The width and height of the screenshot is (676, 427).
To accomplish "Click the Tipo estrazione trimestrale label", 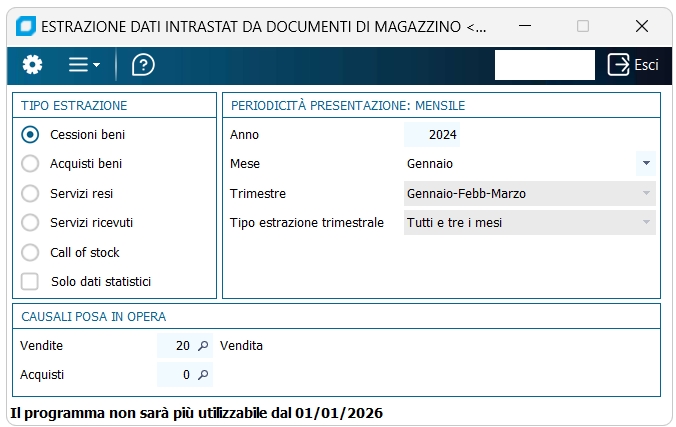I will [307, 223].
